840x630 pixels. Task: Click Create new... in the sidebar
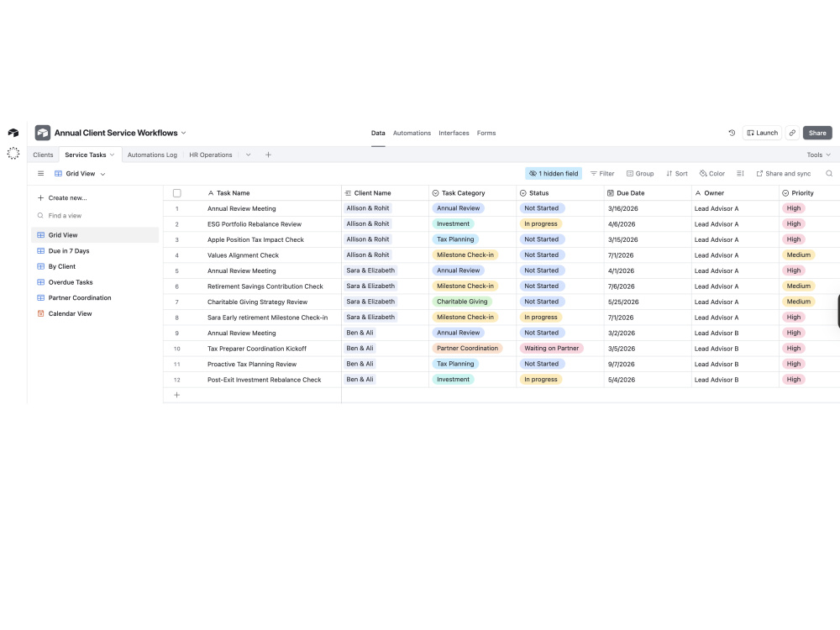[x=62, y=197]
